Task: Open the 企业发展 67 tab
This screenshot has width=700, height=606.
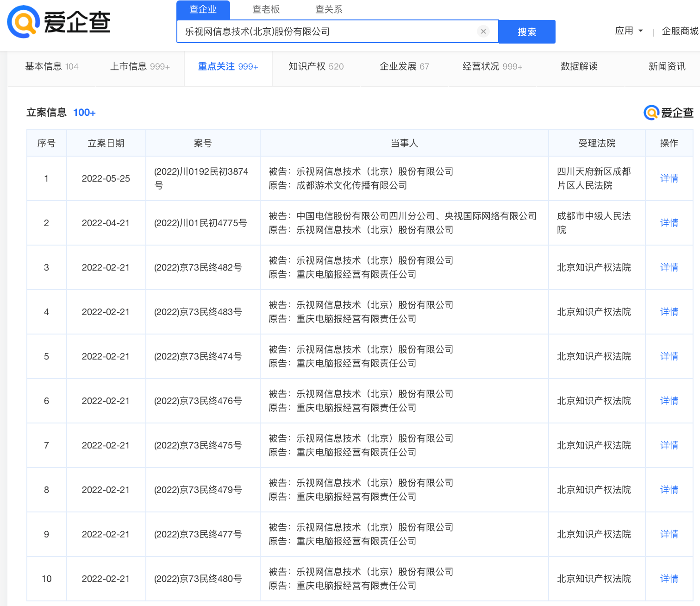Action: tap(404, 67)
